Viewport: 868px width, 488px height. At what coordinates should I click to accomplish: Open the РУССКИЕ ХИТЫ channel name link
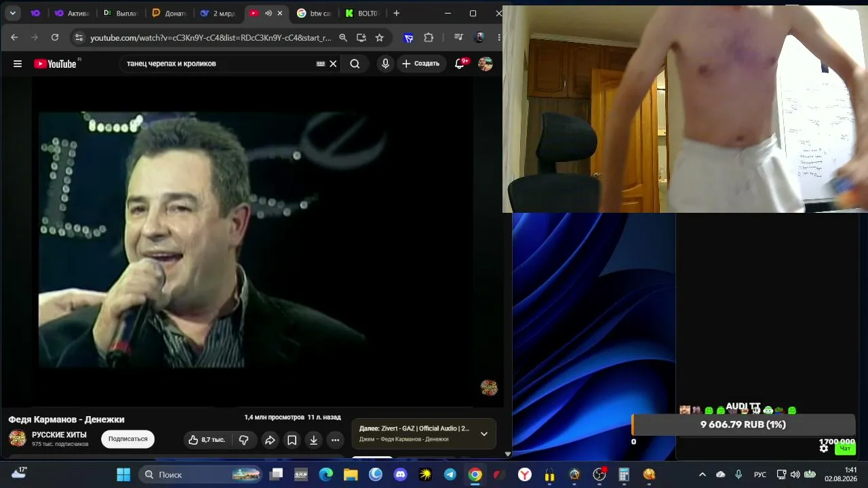(59, 435)
